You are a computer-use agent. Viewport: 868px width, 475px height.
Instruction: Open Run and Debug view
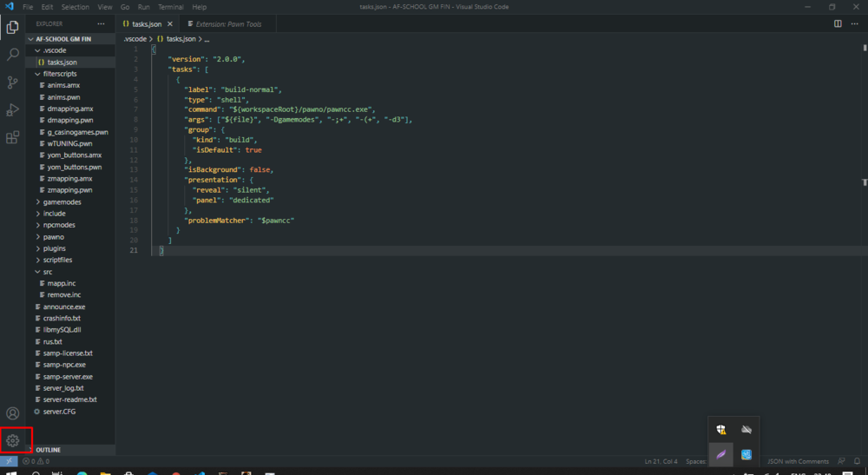[12, 109]
